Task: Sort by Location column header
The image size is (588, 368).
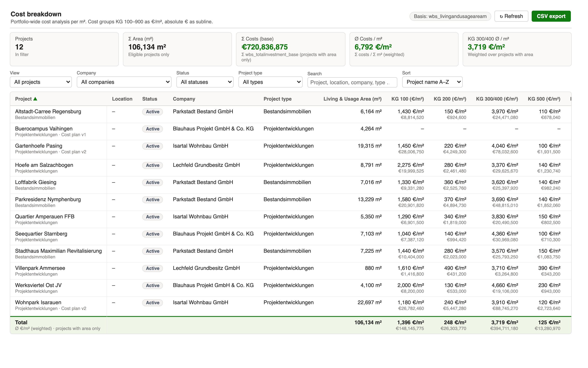Action: pyautogui.click(x=122, y=99)
